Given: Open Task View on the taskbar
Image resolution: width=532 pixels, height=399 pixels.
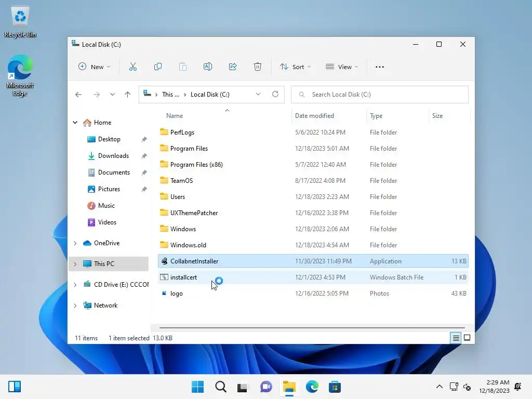Looking at the screenshot, I should 243,387.
